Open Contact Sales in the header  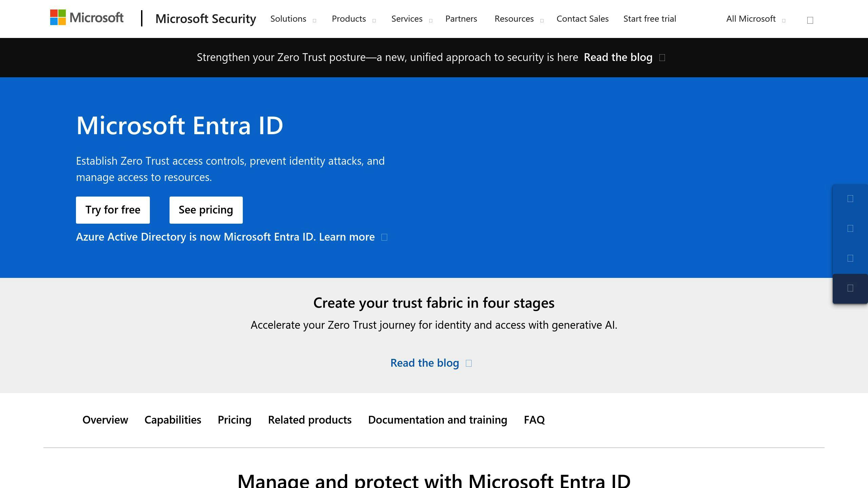(583, 19)
